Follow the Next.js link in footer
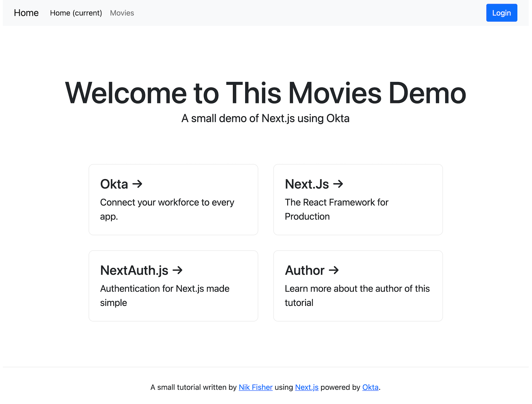The width and height of the screenshot is (532, 404). [307, 387]
